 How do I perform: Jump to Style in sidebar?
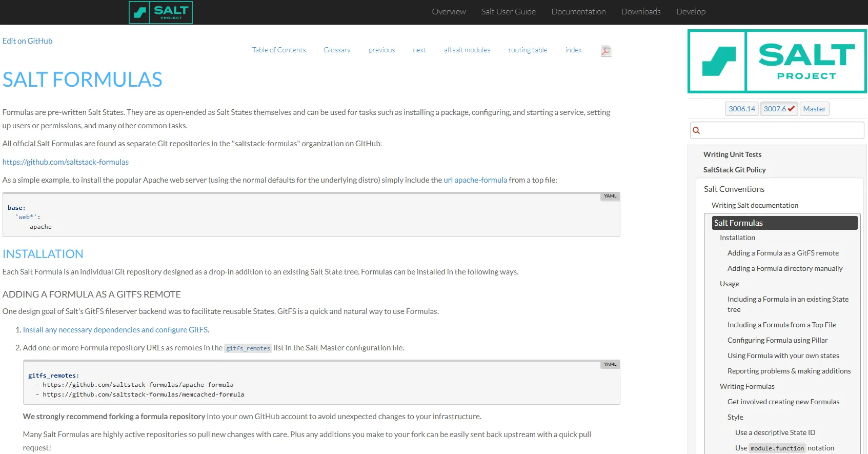click(735, 418)
